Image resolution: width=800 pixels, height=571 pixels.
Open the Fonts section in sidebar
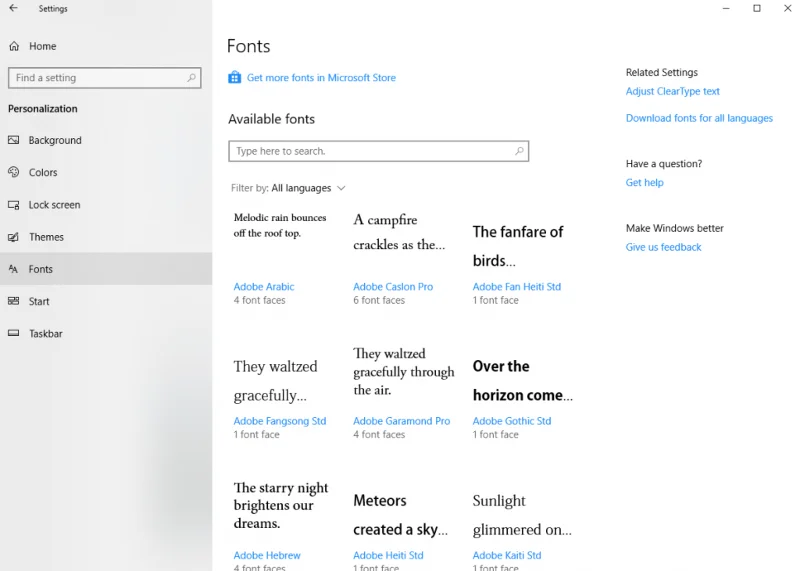pos(41,269)
